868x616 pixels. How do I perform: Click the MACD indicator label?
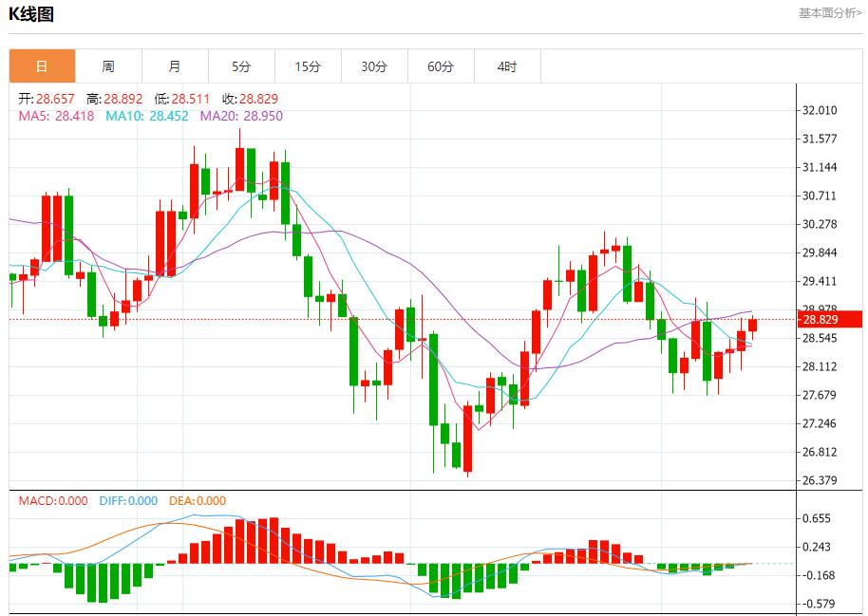pos(53,500)
